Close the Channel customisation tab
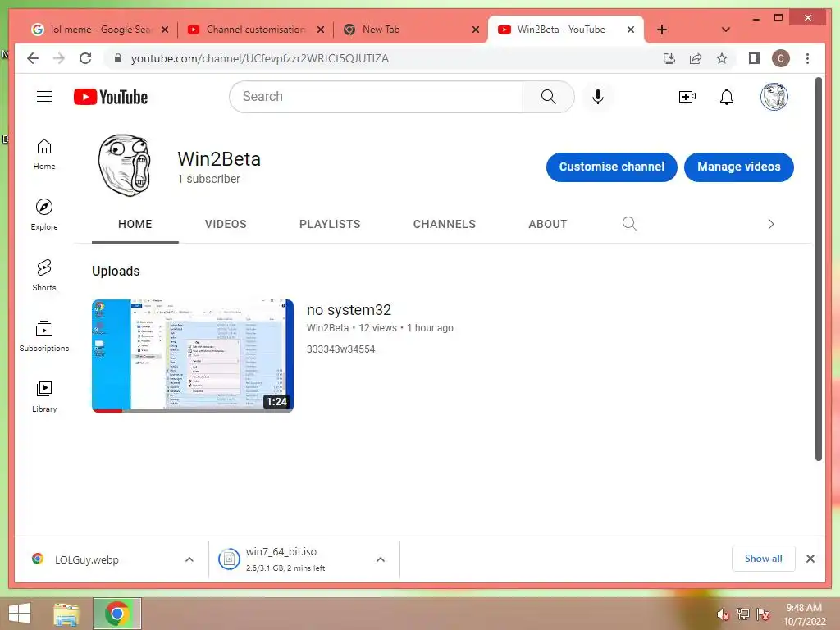840x630 pixels. pos(321,30)
